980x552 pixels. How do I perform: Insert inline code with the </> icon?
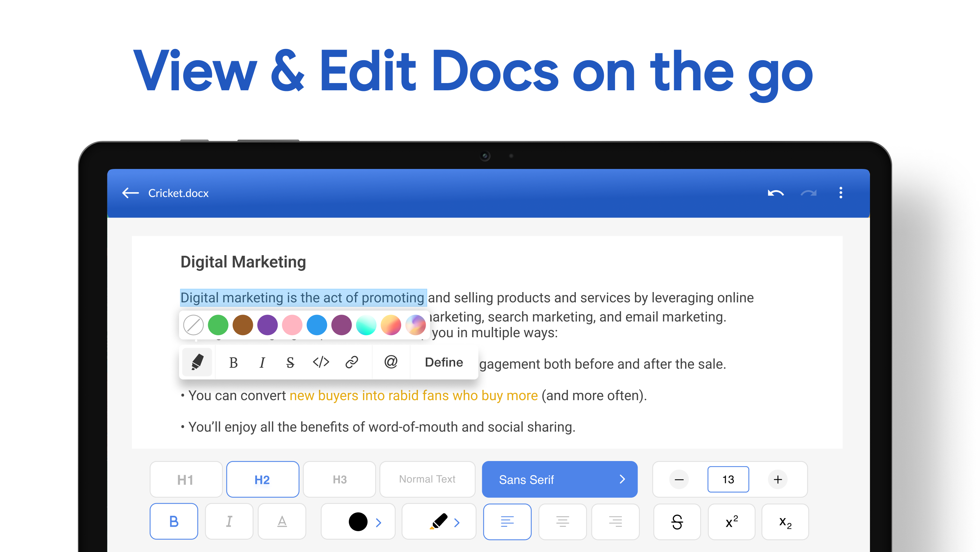click(321, 362)
